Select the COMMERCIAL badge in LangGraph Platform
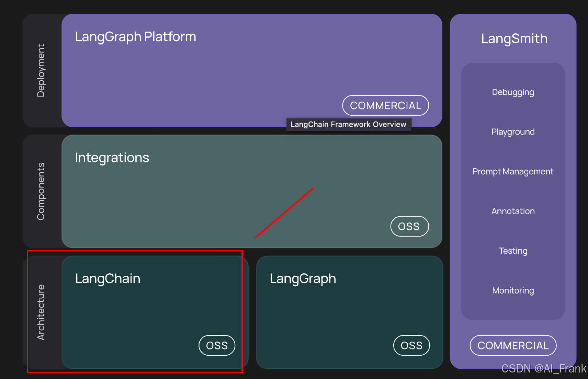The height and width of the screenshot is (379, 588). click(385, 105)
